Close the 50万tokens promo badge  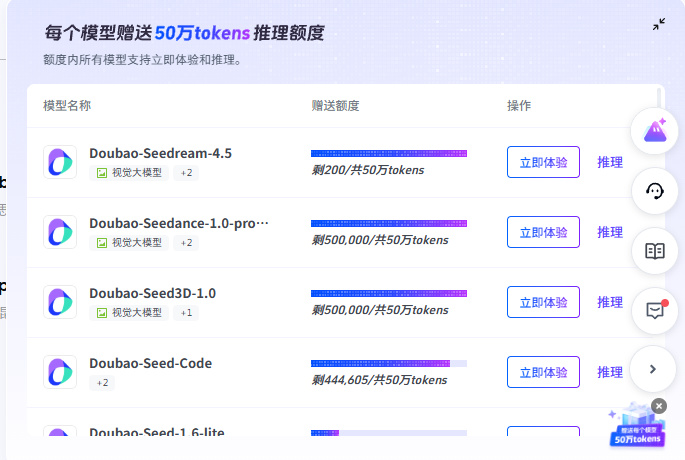coord(658,406)
